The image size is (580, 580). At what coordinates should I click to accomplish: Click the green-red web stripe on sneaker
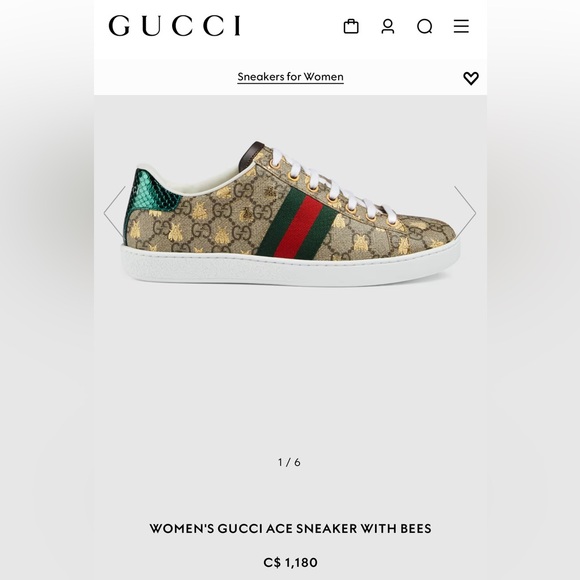coord(295,225)
